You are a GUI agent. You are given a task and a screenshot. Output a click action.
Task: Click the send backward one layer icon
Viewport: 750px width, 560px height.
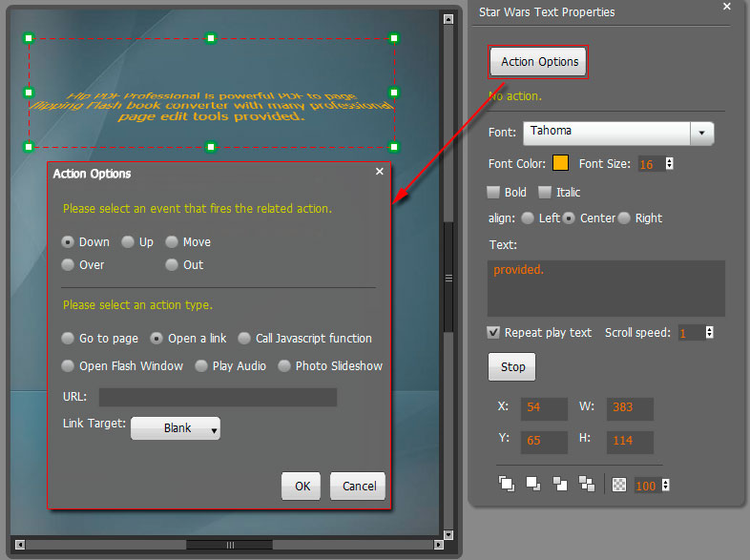point(559,484)
